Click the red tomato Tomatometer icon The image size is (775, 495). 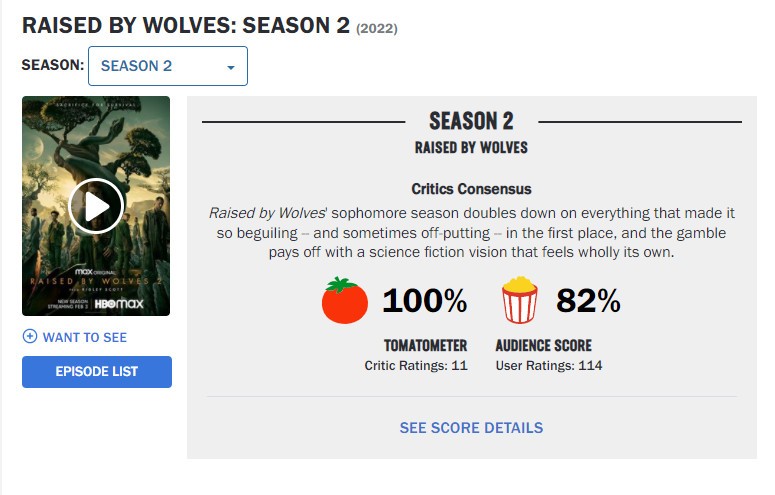pos(345,301)
